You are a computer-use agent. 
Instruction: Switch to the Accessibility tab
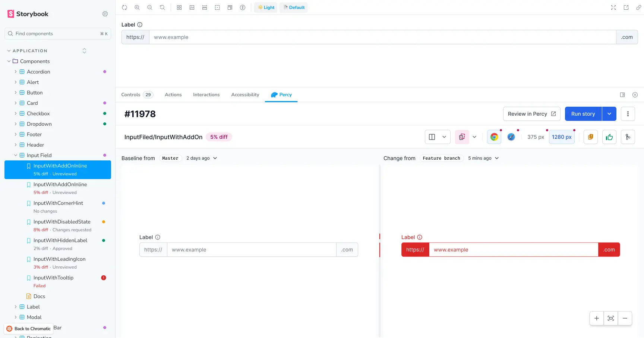pos(245,94)
